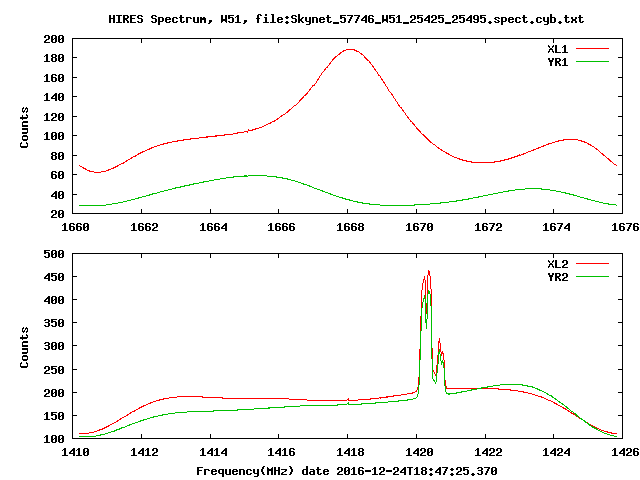Click the red XL2 legend line sample
Image resolution: width=640 pixels, height=480 pixels.
click(x=592, y=264)
